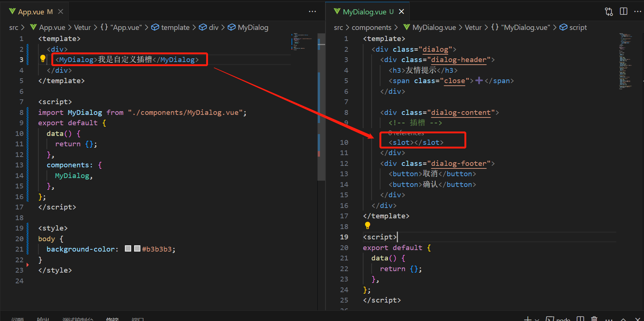The height and width of the screenshot is (321, 644).
Task: Close the MyDialog.vue tab
Action: tap(402, 12)
